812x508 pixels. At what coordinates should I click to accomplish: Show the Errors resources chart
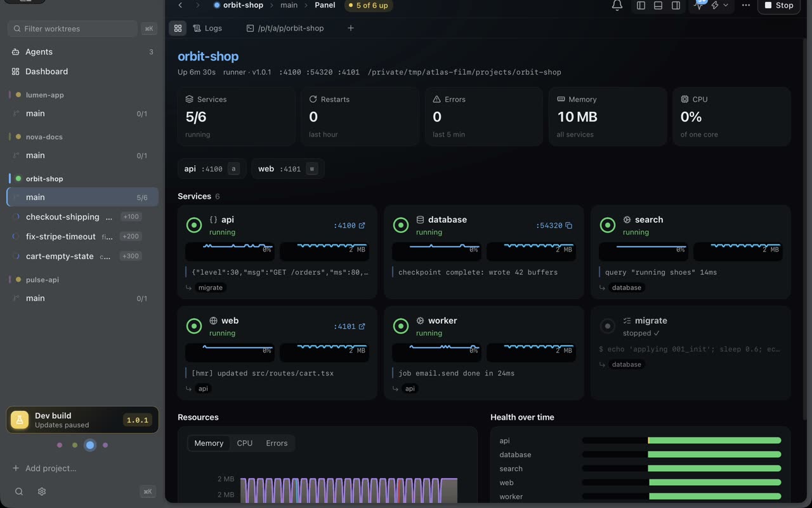tap(277, 443)
